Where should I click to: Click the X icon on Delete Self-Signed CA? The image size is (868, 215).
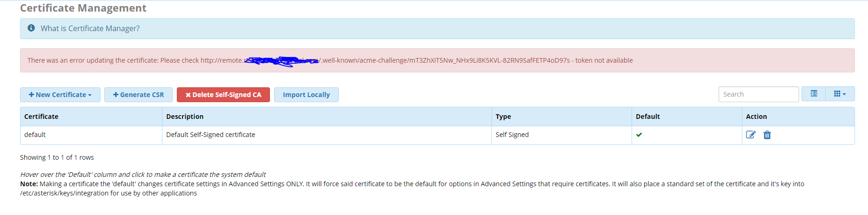(x=188, y=95)
